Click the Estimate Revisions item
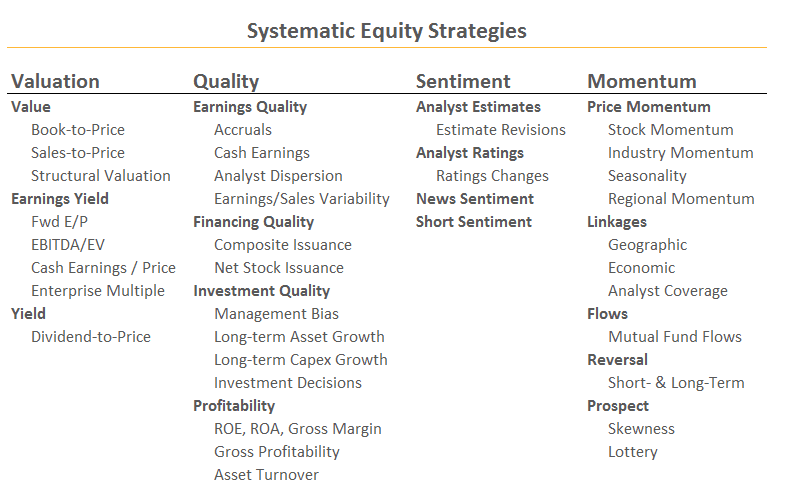Image resolution: width=791 pixels, height=498 pixels. pos(501,130)
